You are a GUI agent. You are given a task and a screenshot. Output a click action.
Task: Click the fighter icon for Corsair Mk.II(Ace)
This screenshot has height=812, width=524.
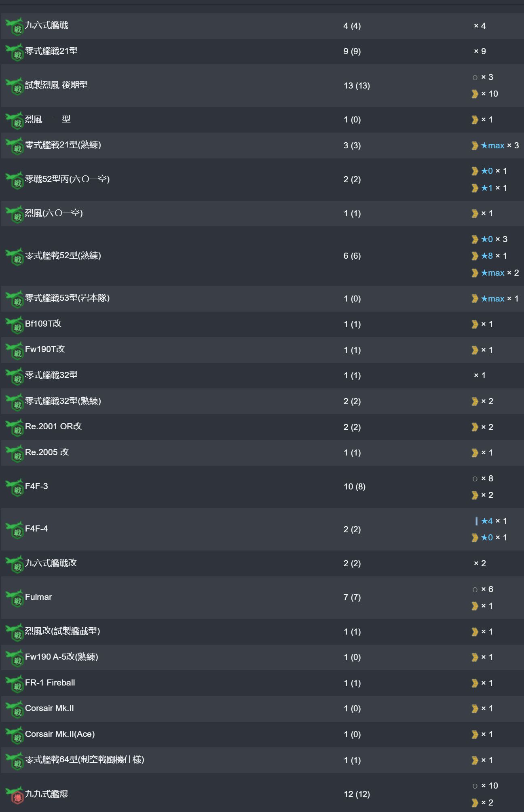15,735
